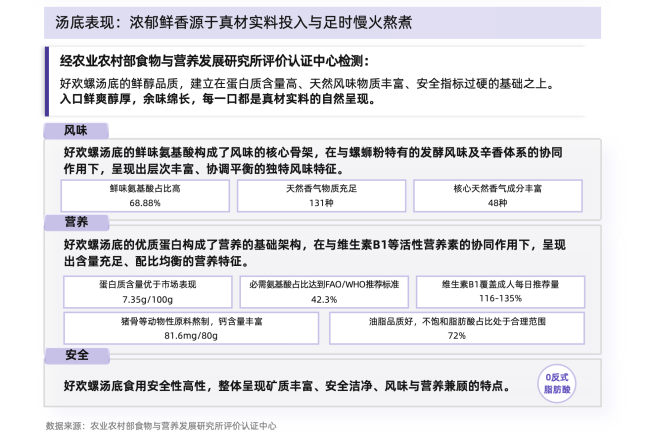Click the bold line 入口鲜爽醇厚，余味绵长
This screenshot has width=650, height=438.
218,99
